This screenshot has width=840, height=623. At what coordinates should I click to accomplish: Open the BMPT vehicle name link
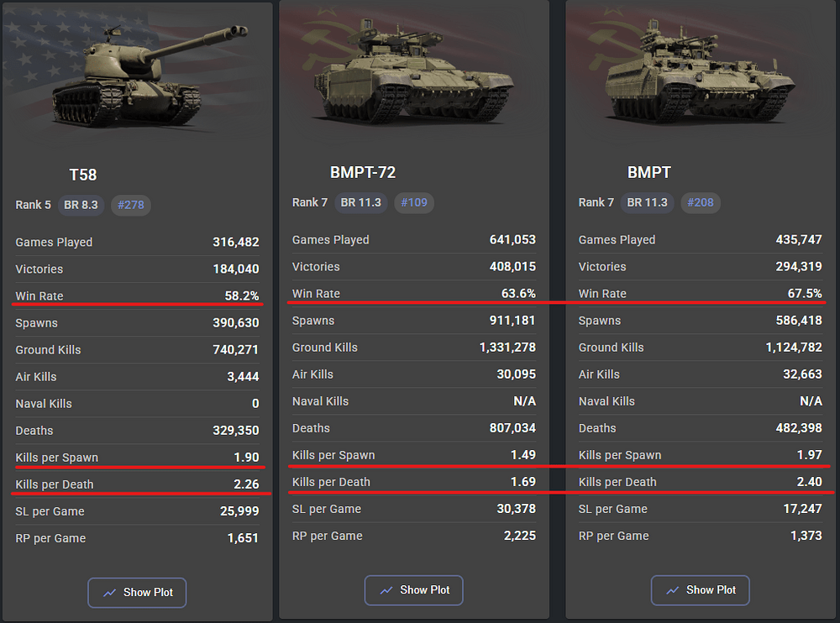[648, 172]
